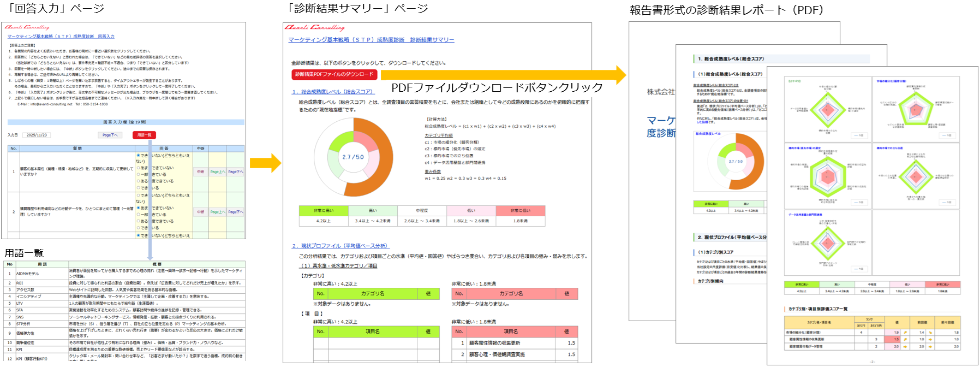980x367 pixels.
Task: Click the 入力日 date field showing 2025/11/23
Action: [x=37, y=135]
